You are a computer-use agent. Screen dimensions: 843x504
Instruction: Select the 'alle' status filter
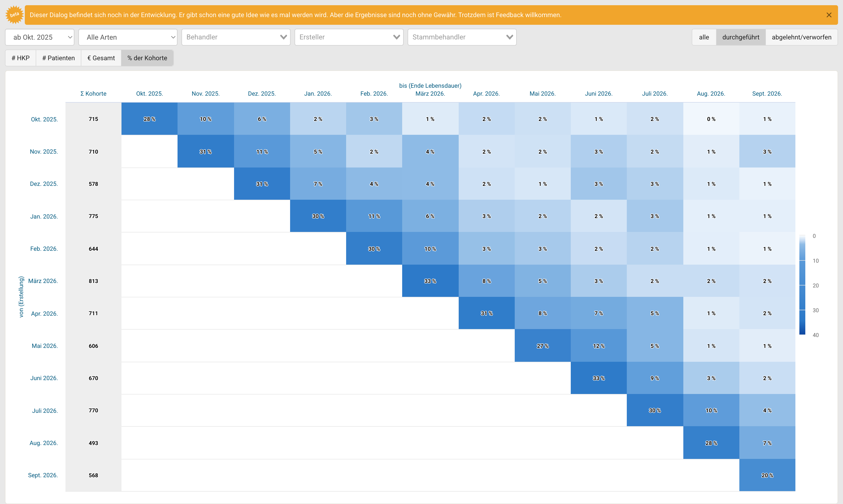pyautogui.click(x=704, y=37)
